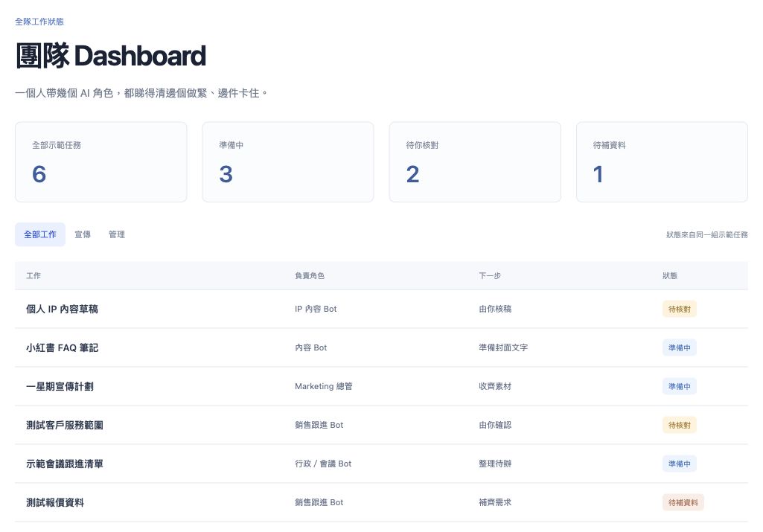Screen dimensions: 763x532
Task: Switch to the 管理 tab
Action: [116, 234]
